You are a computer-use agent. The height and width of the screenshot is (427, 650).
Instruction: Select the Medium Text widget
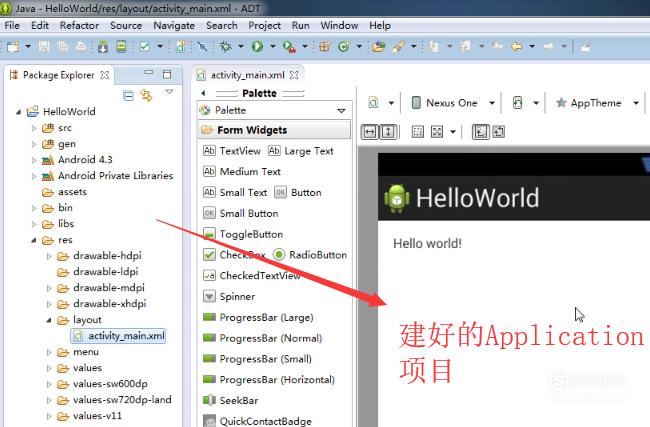[x=242, y=172]
